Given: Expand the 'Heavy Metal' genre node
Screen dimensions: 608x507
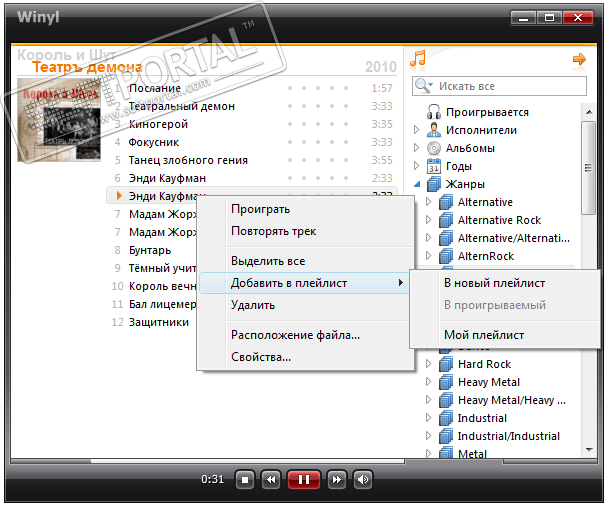Looking at the screenshot, I should tap(429, 382).
